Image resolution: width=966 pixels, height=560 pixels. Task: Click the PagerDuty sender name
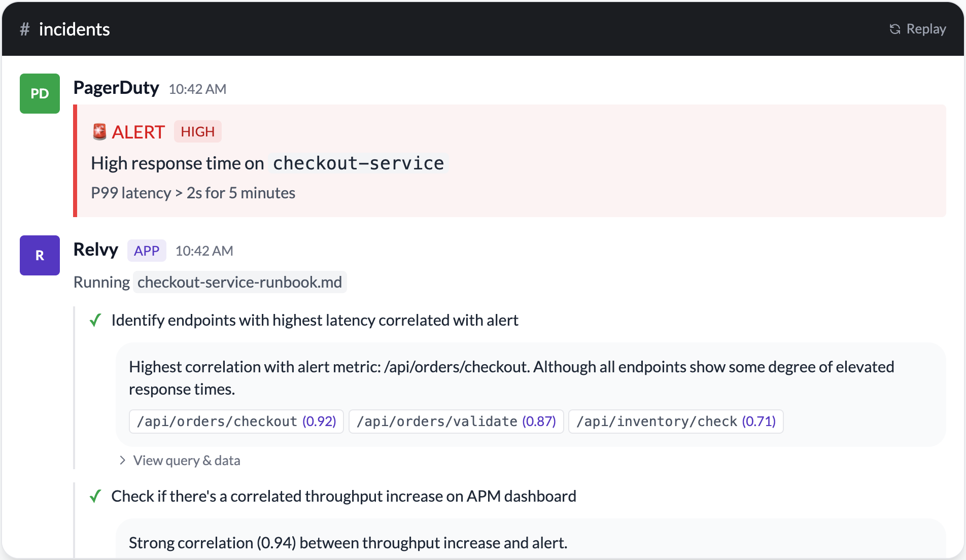116,88
